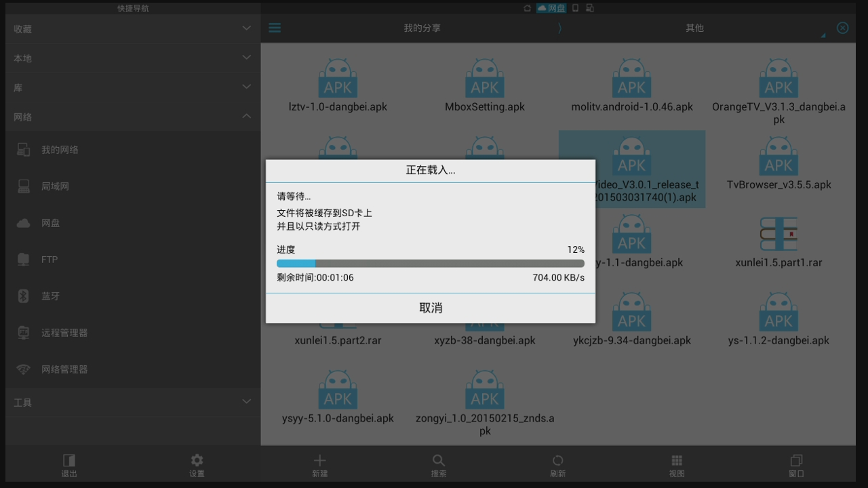Click the 退出 exit icon

point(69,460)
